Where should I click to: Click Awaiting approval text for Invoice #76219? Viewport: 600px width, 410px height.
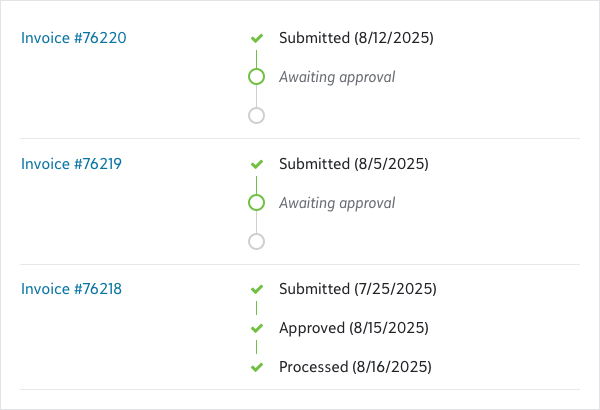[337, 203]
